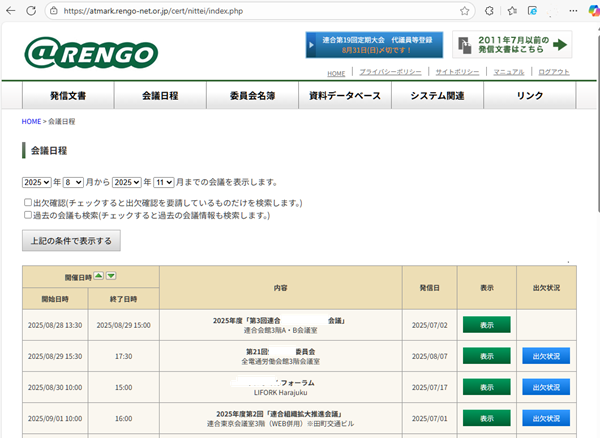Open the start year dropdown
The height and width of the screenshot is (438, 600).
tap(36, 182)
